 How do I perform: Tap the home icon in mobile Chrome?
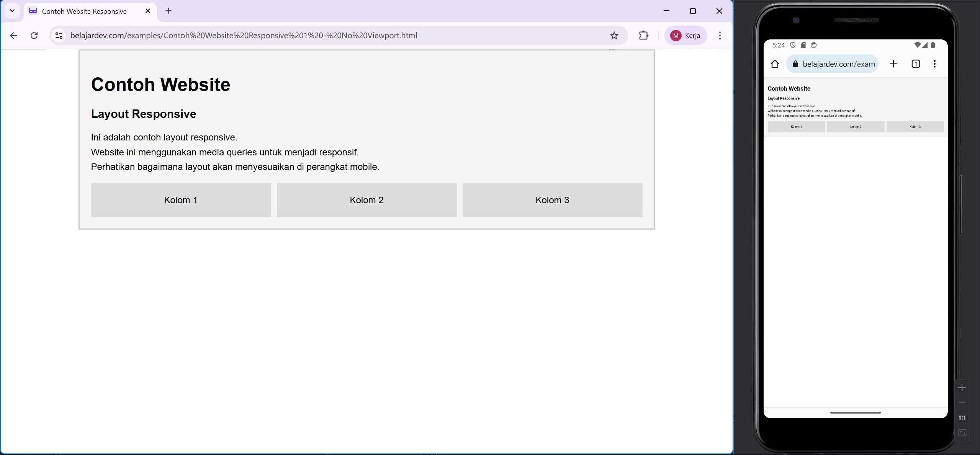(x=775, y=64)
